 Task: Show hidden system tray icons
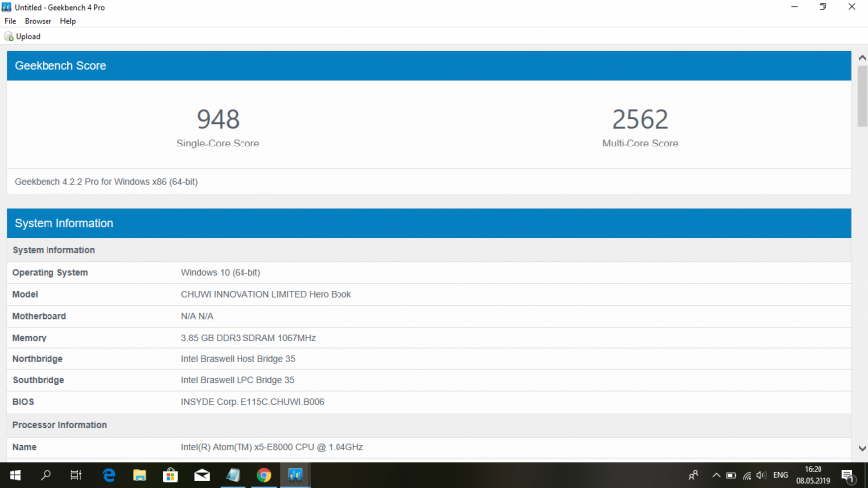716,475
